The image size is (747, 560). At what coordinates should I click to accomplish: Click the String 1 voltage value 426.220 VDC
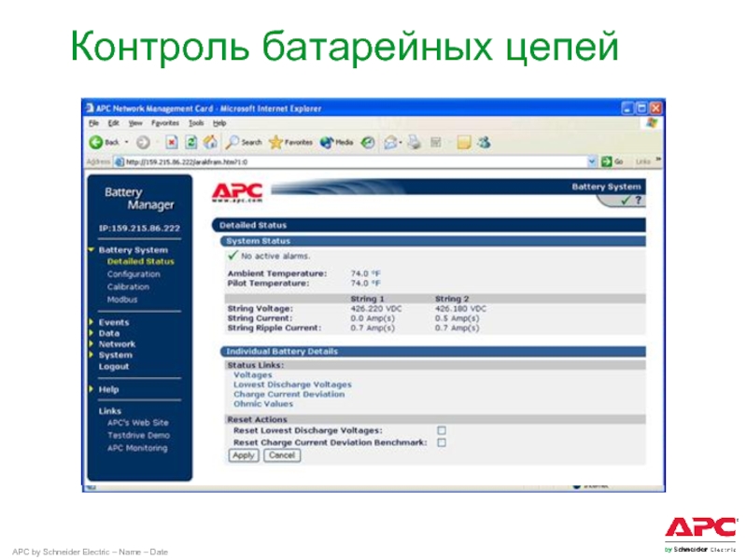[376, 309]
